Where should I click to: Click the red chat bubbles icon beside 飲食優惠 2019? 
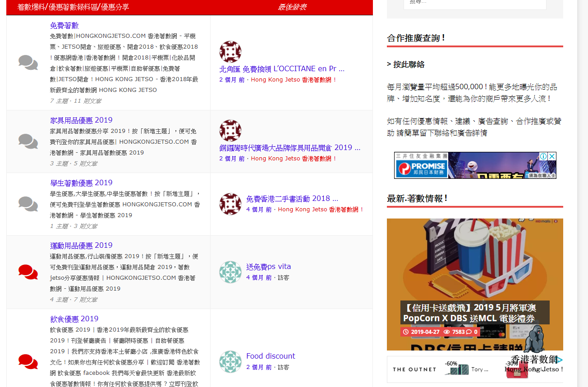(28, 362)
